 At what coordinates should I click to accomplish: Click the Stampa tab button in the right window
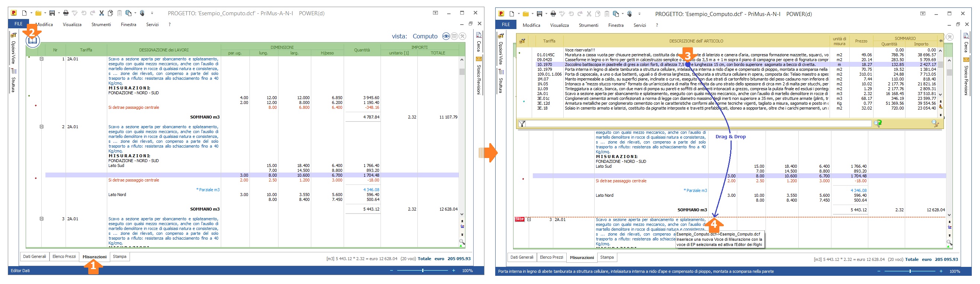click(x=607, y=257)
